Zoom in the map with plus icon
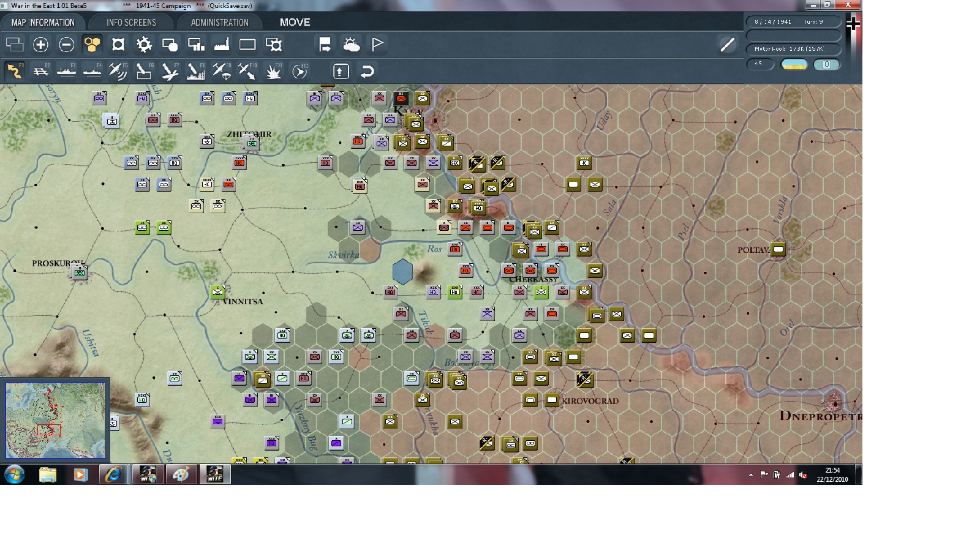Viewport: 980px width, 551px height. click(x=40, y=45)
